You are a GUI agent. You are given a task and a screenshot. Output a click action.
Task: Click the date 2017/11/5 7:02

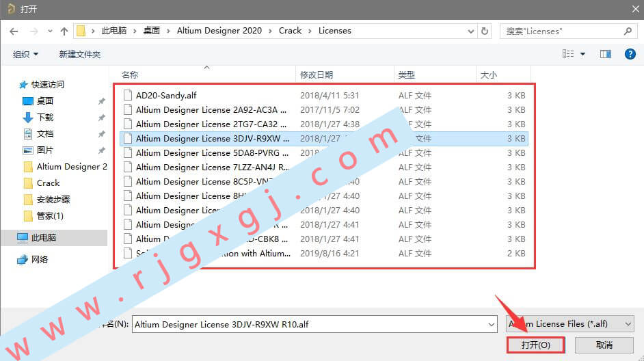tap(330, 109)
